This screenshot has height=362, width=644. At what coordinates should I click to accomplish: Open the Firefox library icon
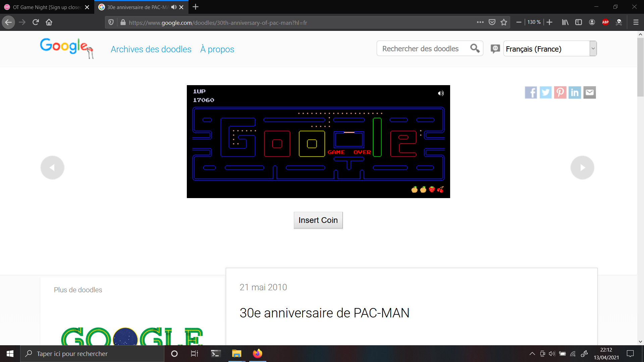pyautogui.click(x=565, y=22)
